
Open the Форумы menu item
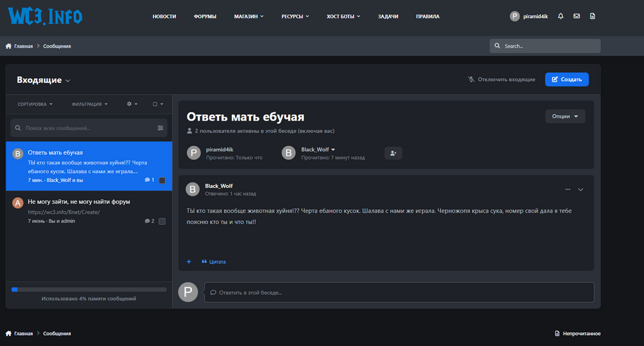click(205, 16)
